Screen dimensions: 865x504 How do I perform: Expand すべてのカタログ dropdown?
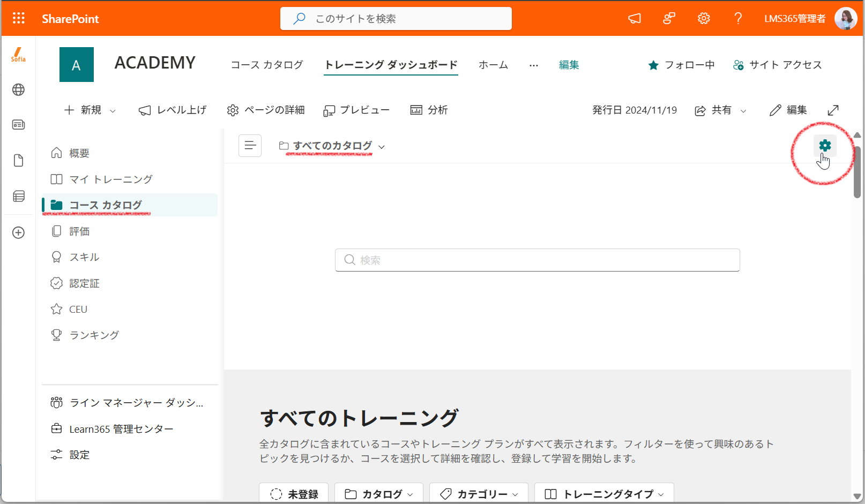click(x=332, y=146)
